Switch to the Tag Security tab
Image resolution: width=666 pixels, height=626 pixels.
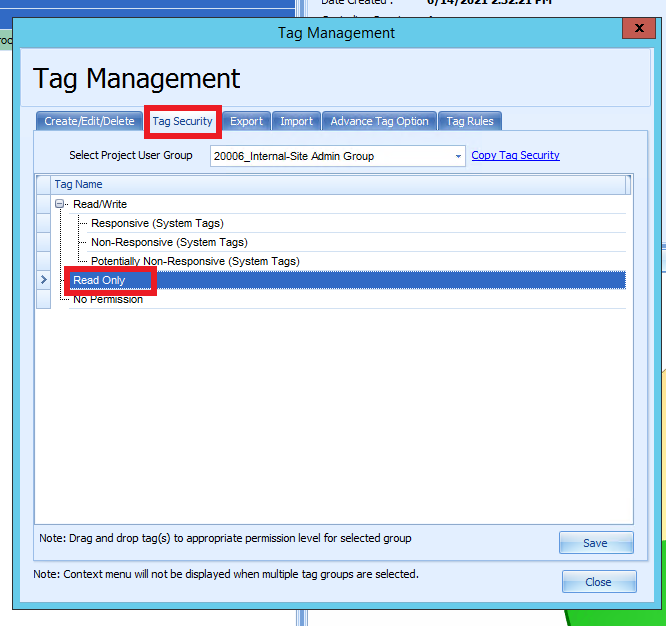pos(183,121)
